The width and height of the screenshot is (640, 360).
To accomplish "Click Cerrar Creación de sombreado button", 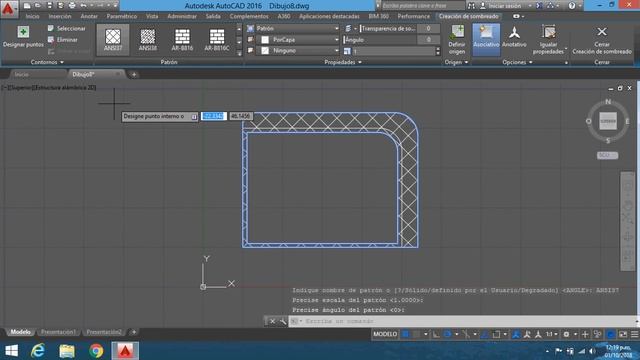I will point(602,40).
